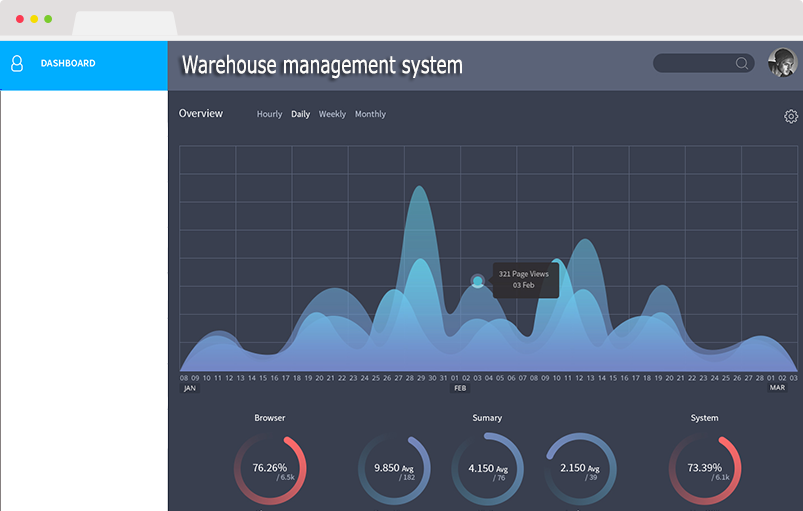The width and height of the screenshot is (803, 511).
Task: Select the System 73.39% donut gauge
Action: tap(704, 470)
